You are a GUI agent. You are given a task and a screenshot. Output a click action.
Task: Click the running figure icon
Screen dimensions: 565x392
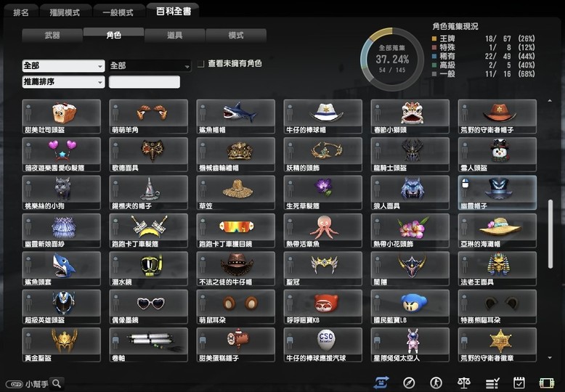(x=436, y=383)
